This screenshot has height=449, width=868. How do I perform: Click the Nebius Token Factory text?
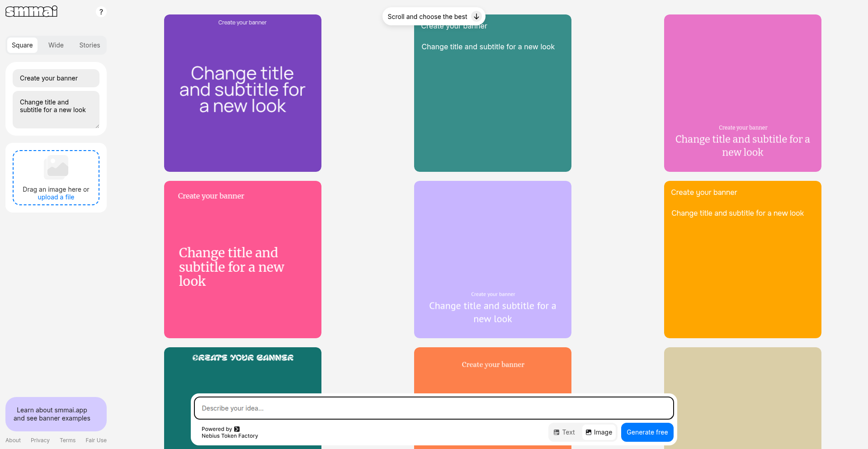point(230,436)
